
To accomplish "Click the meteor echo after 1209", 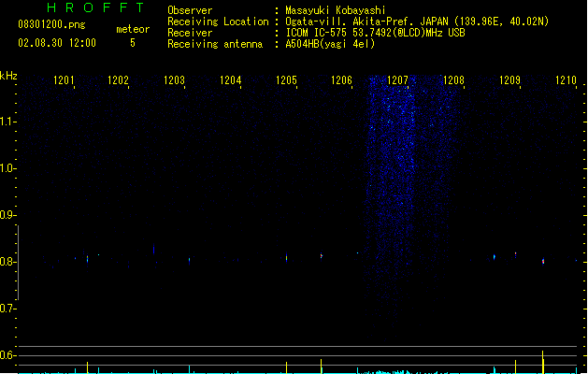I will tap(543, 261).
